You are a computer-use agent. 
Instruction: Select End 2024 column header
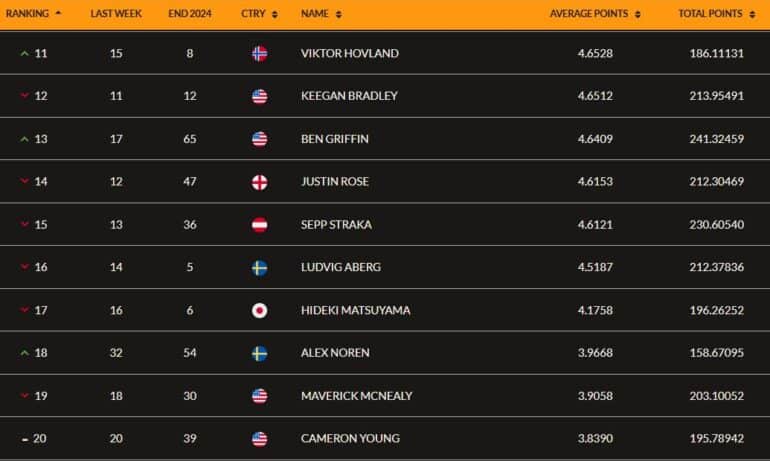point(190,14)
